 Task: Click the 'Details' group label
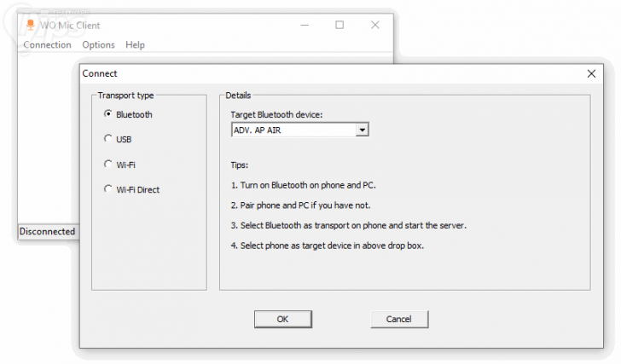coord(238,95)
